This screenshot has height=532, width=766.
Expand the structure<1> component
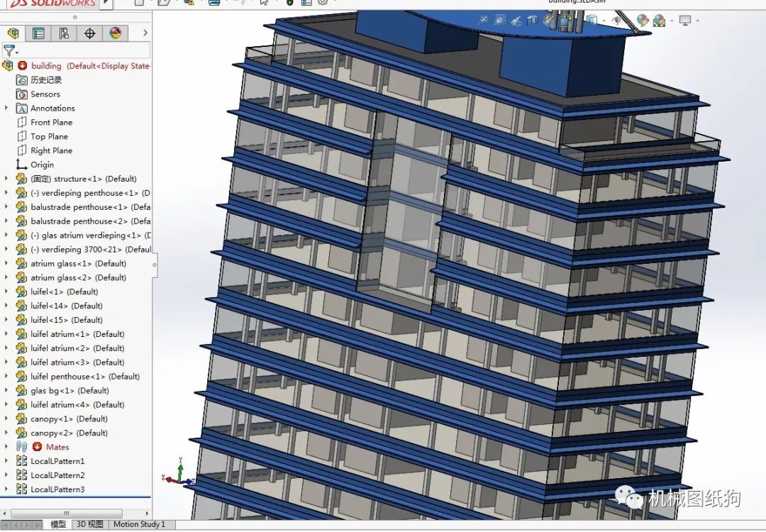point(6,178)
